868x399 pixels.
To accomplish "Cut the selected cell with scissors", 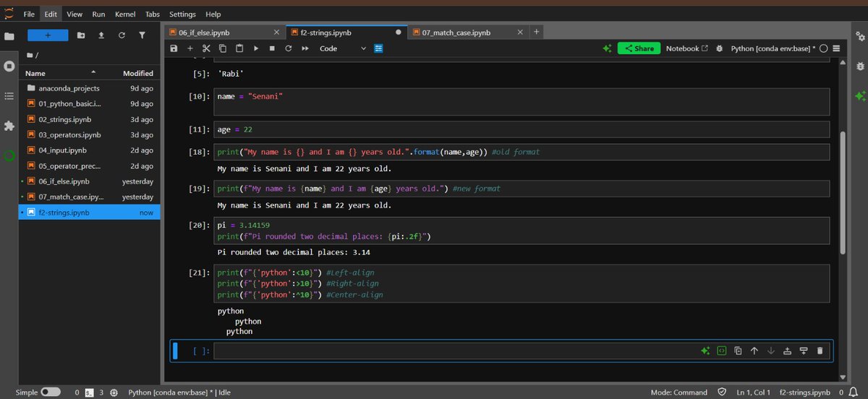I will coord(206,48).
